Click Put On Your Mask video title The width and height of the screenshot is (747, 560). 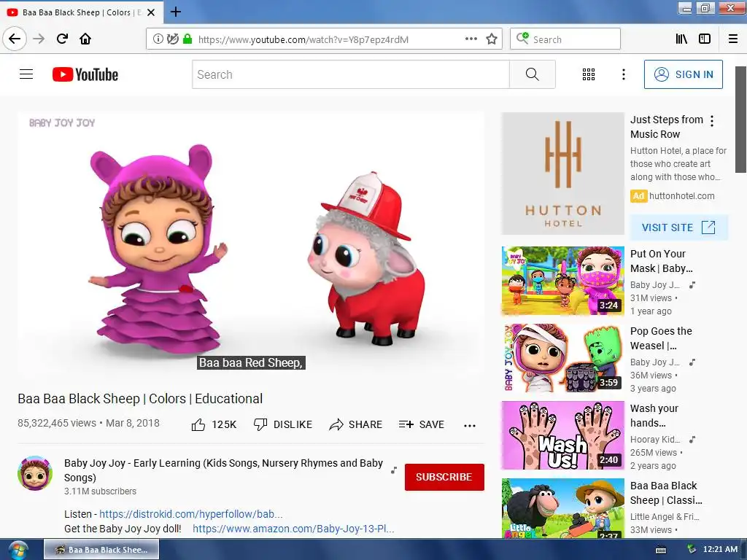coord(661,261)
